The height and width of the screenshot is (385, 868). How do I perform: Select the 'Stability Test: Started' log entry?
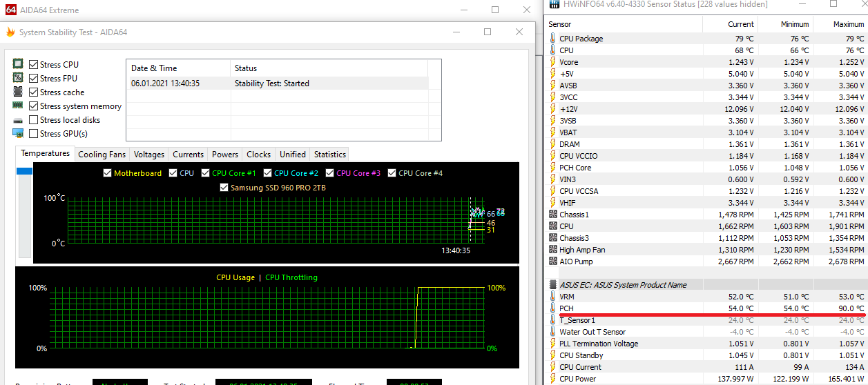[272, 83]
